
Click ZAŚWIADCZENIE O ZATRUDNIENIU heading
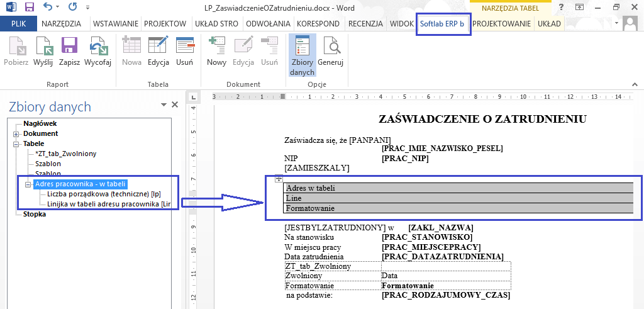click(482, 119)
